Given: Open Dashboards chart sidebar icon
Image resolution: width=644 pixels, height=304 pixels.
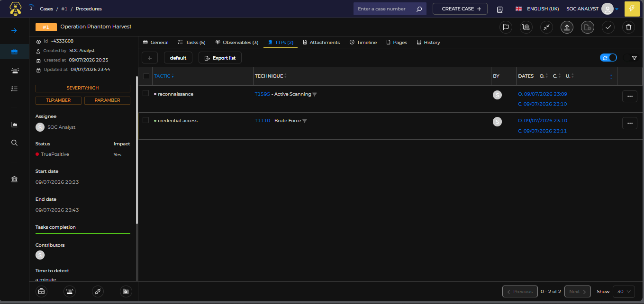Looking at the screenshot, I should pos(15,125).
